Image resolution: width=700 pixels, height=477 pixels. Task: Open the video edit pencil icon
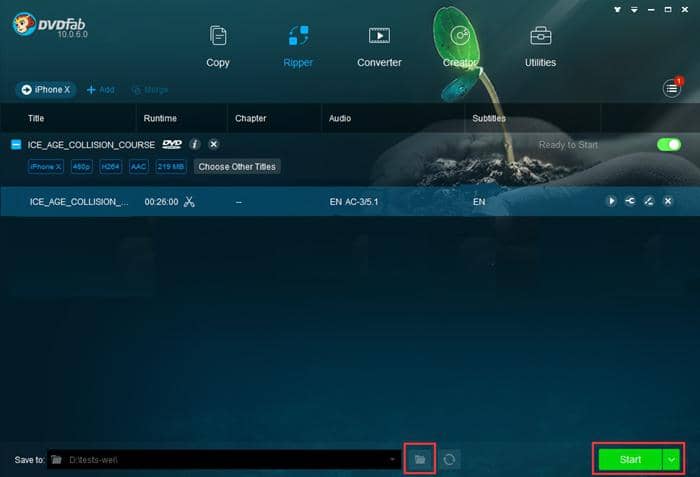649,201
